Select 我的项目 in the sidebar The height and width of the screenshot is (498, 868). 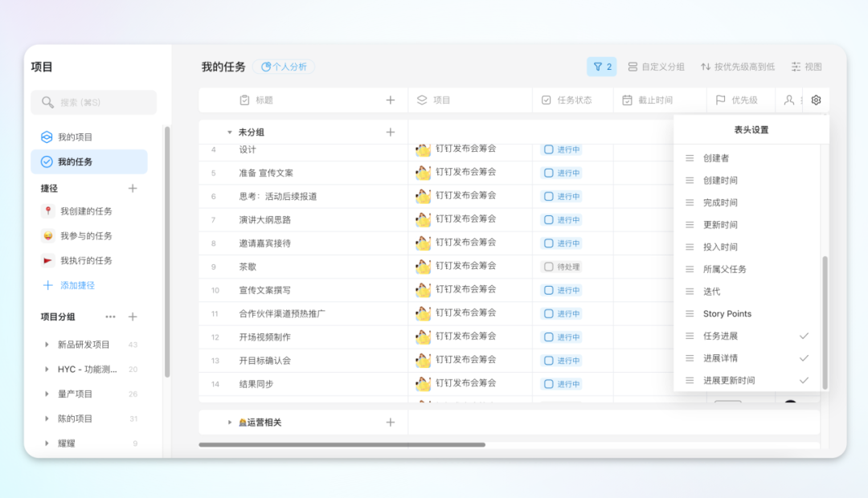click(x=75, y=137)
